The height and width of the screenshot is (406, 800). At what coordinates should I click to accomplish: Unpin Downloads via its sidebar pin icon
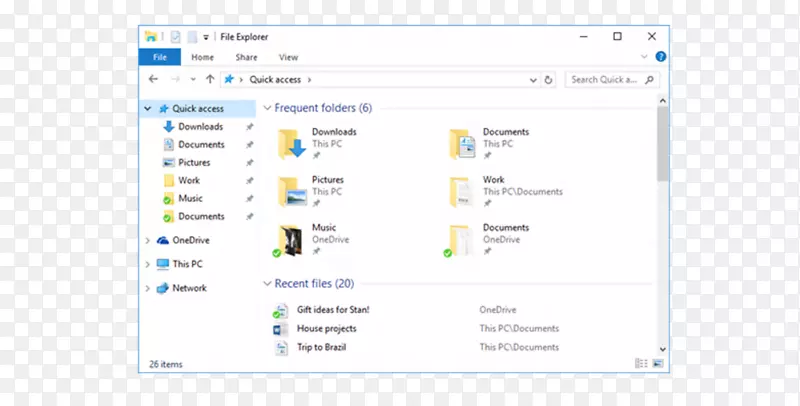[x=249, y=127]
